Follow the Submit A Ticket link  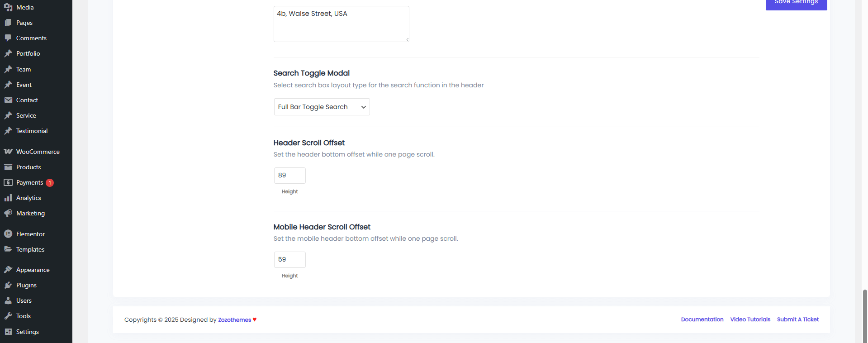point(797,319)
